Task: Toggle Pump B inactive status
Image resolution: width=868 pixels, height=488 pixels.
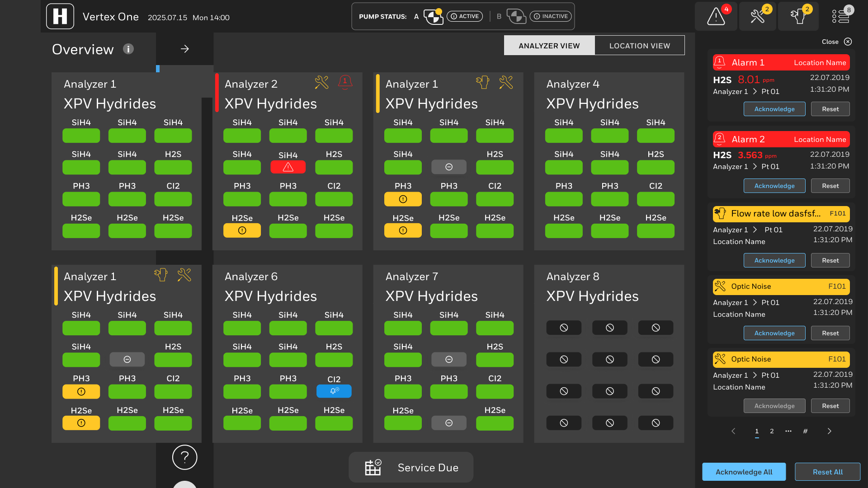Action: pyautogui.click(x=551, y=16)
